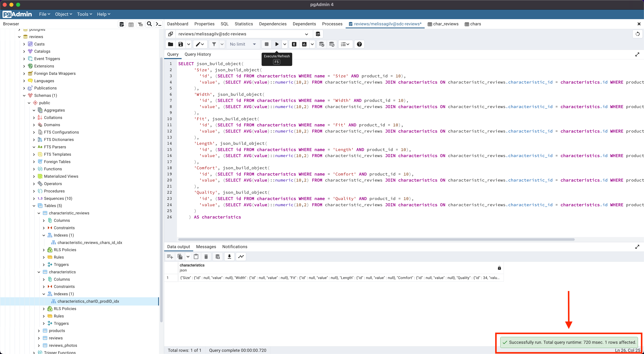Execute the query with the play icon
Image resolution: width=644 pixels, height=354 pixels.
(277, 44)
